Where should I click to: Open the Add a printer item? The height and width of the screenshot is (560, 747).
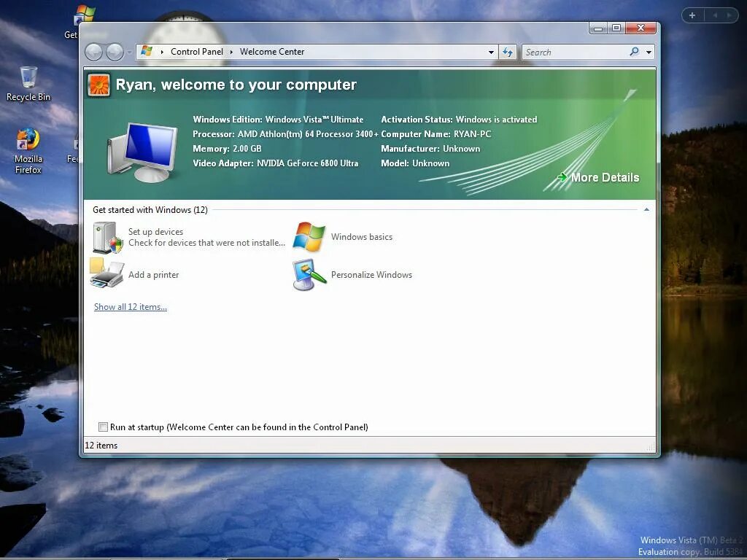[x=153, y=275]
